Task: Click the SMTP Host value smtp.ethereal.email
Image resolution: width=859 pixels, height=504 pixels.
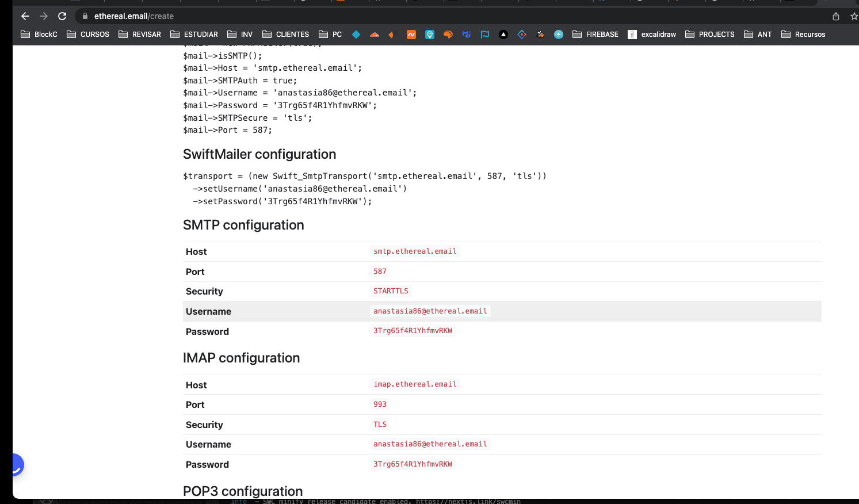Action: (415, 251)
